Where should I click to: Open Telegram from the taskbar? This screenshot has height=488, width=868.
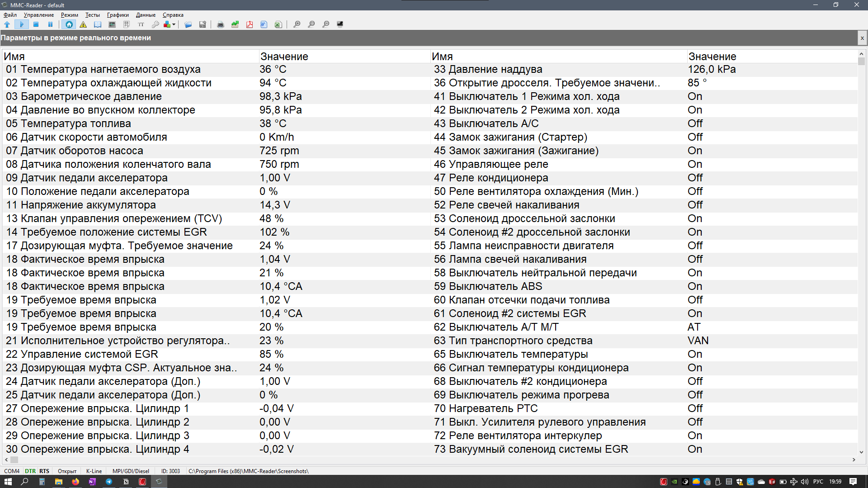109,482
